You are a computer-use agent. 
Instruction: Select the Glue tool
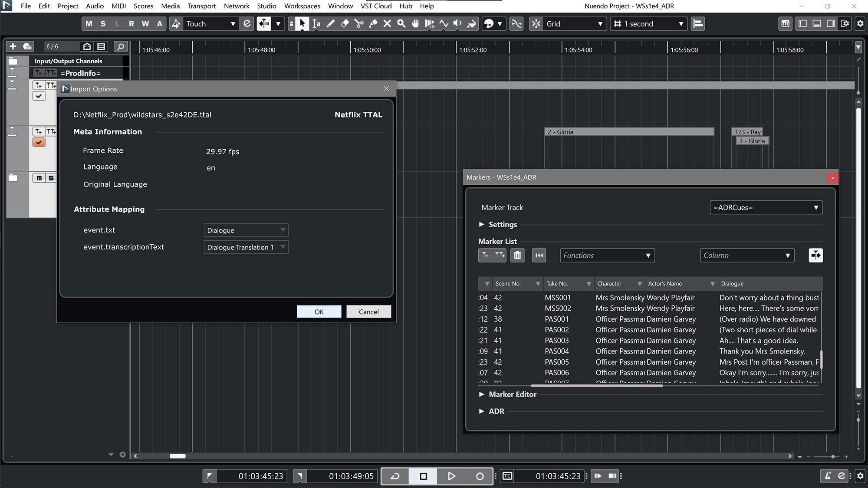click(373, 24)
